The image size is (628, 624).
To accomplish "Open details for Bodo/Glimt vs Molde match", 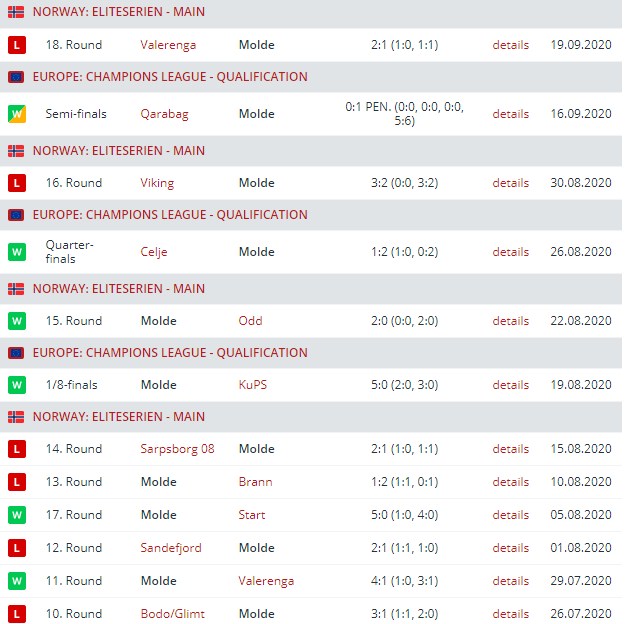I will 510,614.
